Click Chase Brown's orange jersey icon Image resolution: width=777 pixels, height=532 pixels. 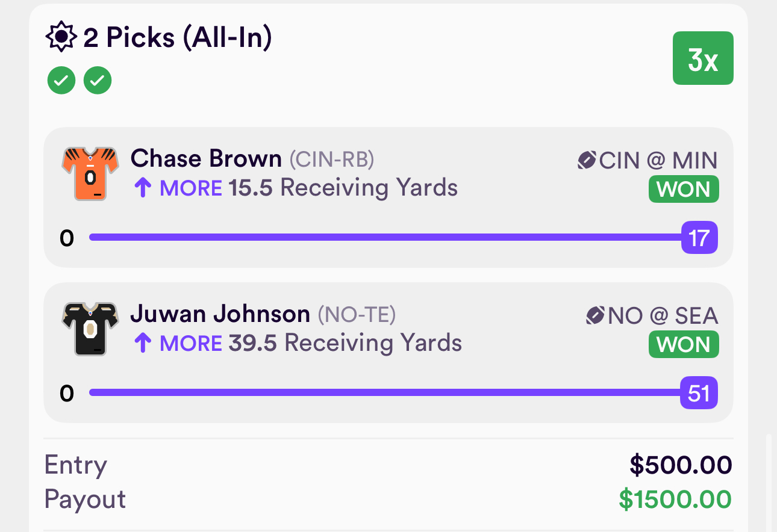point(90,173)
